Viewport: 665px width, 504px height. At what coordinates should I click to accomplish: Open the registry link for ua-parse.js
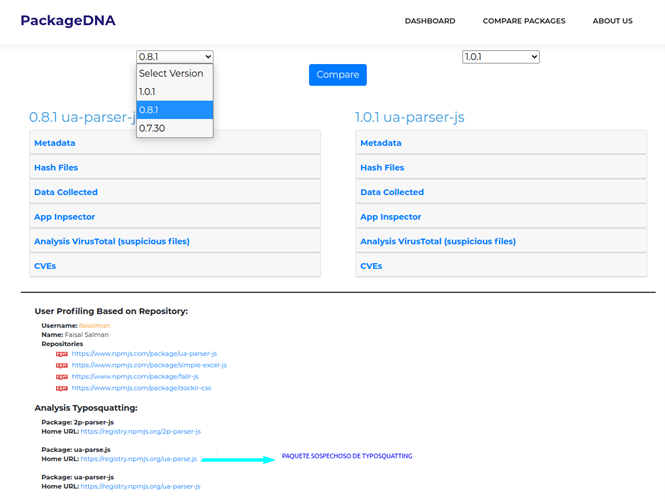click(139, 459)
